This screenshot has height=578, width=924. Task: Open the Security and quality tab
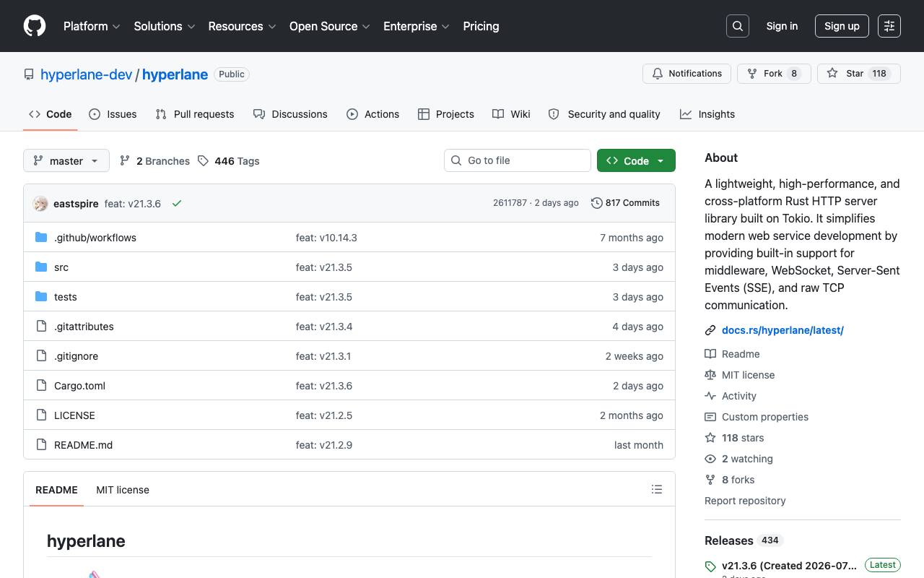tap(604, 114)
